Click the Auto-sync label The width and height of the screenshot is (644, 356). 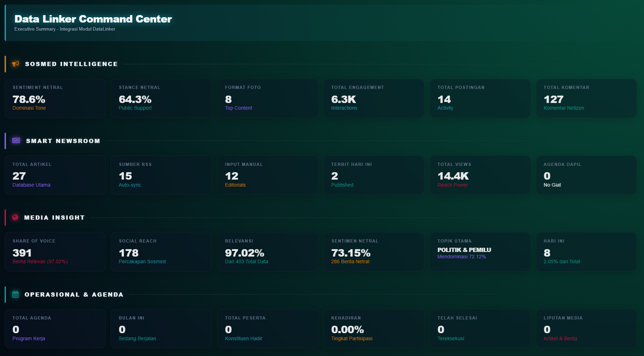pos(130,185)
